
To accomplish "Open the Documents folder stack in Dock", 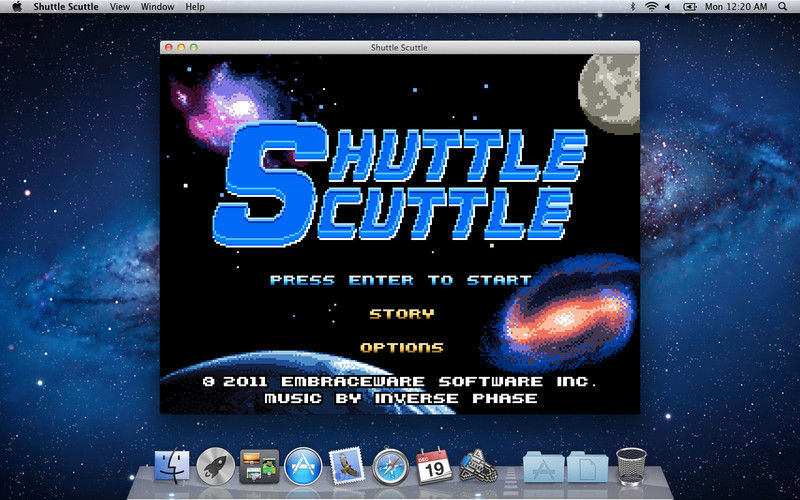I will coord(587,466).
